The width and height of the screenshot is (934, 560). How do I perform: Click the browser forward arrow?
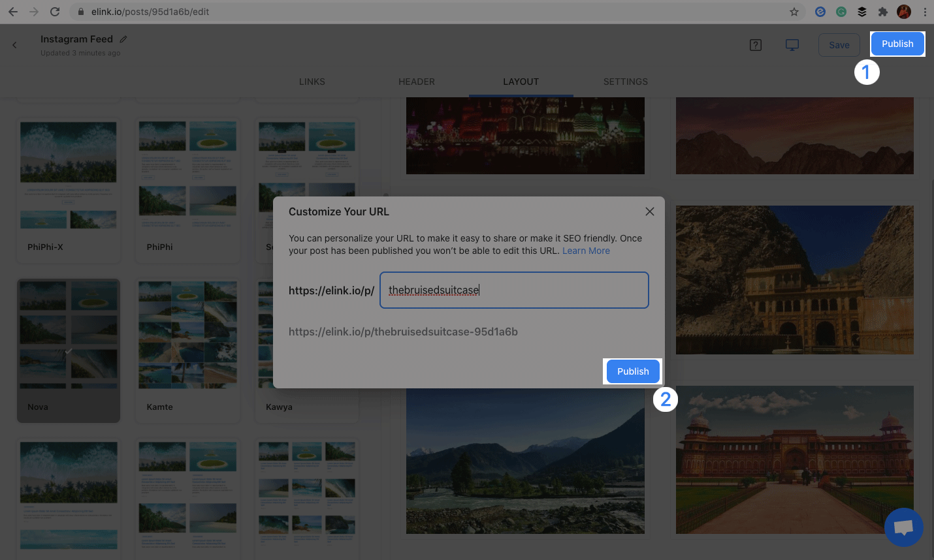(x=34, y=12)
